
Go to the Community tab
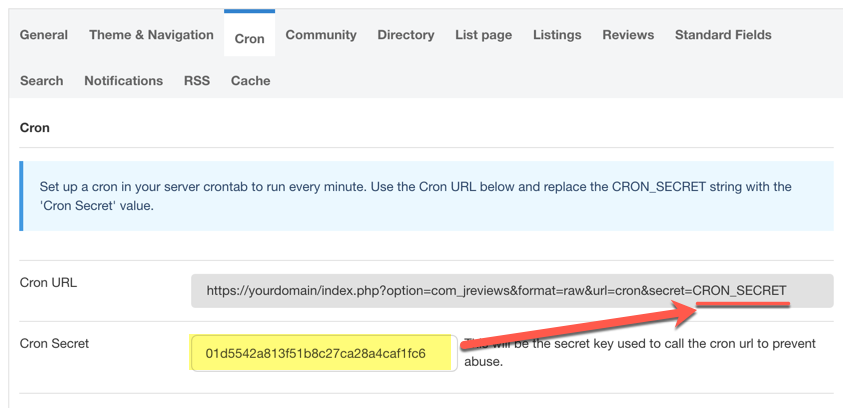[321, 35]
